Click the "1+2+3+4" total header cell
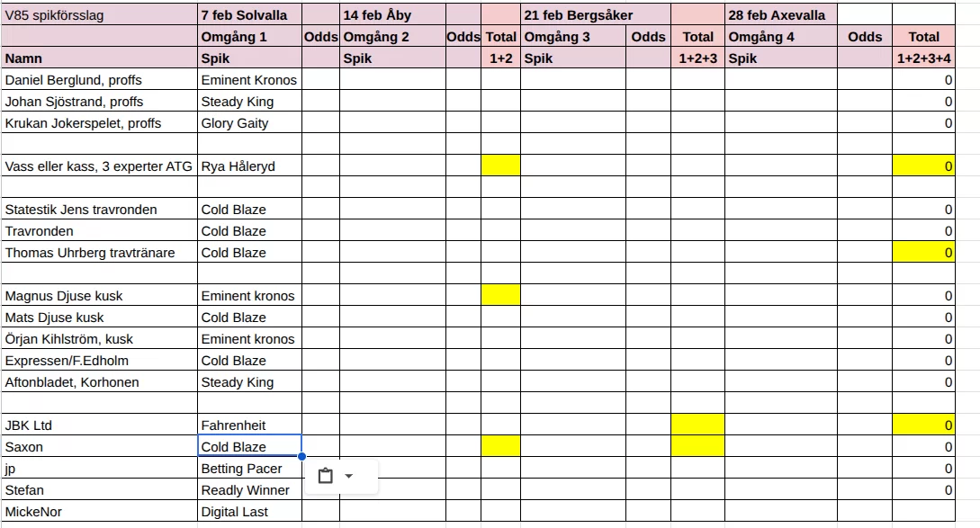 pyautogui.click(x=923, y=58)
